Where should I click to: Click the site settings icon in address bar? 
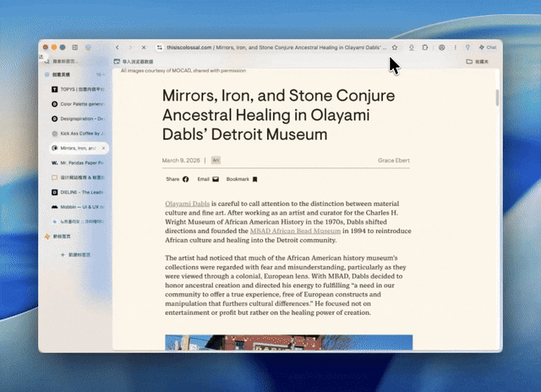tap(160, 47)
